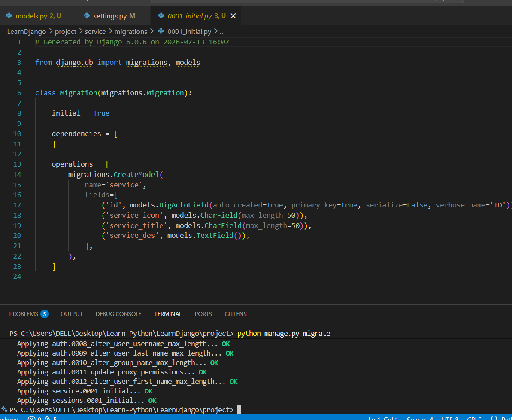This screenshot has height=420, width=512.
Task: Click the Python icon on models.py tab
Action: point(9,16)
